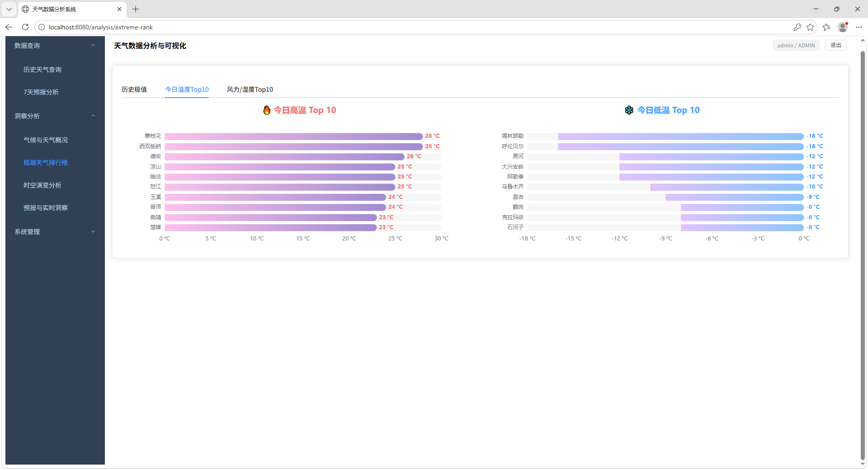Open the browser profile avatar
868x470 pixels.
[x=843, y=27]
